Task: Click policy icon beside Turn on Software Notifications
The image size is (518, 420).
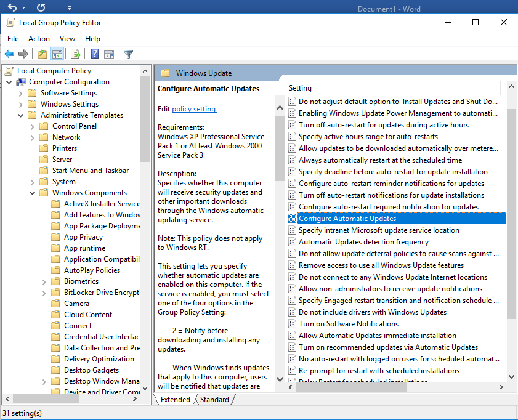Action: tap(293, 324)
